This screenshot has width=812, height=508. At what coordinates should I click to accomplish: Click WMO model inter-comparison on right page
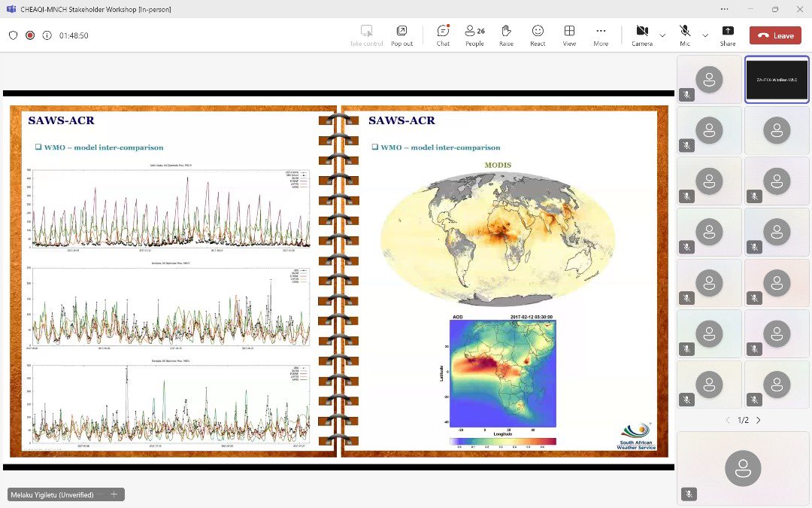[440, 148]
